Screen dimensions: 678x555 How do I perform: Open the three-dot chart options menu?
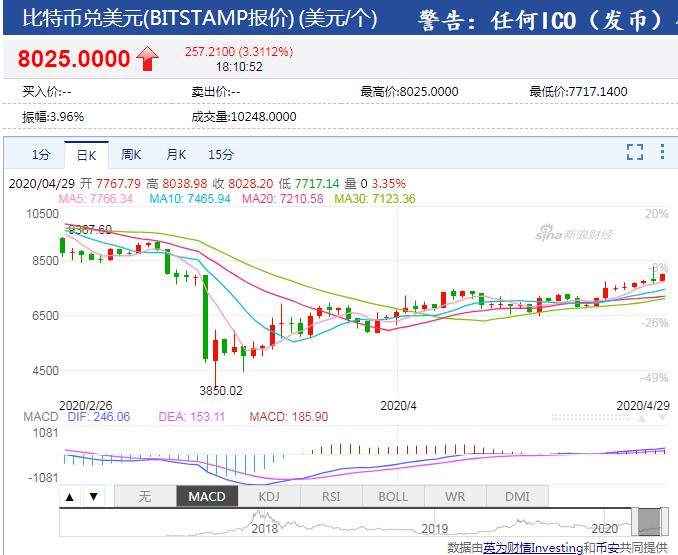pos(662,152)
